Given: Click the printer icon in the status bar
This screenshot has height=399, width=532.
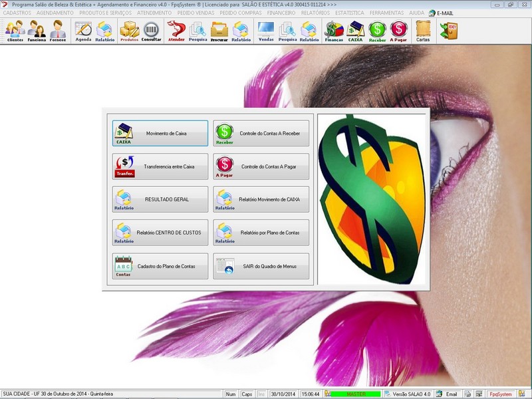Looking at the screenshot, I should click(x=468, y=394).
